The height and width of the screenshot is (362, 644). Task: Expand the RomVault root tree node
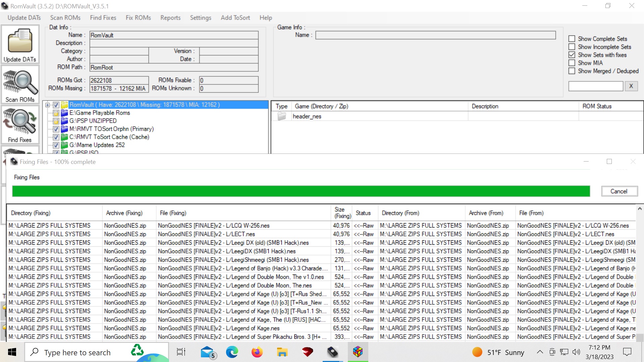click(x=48, y=105)
